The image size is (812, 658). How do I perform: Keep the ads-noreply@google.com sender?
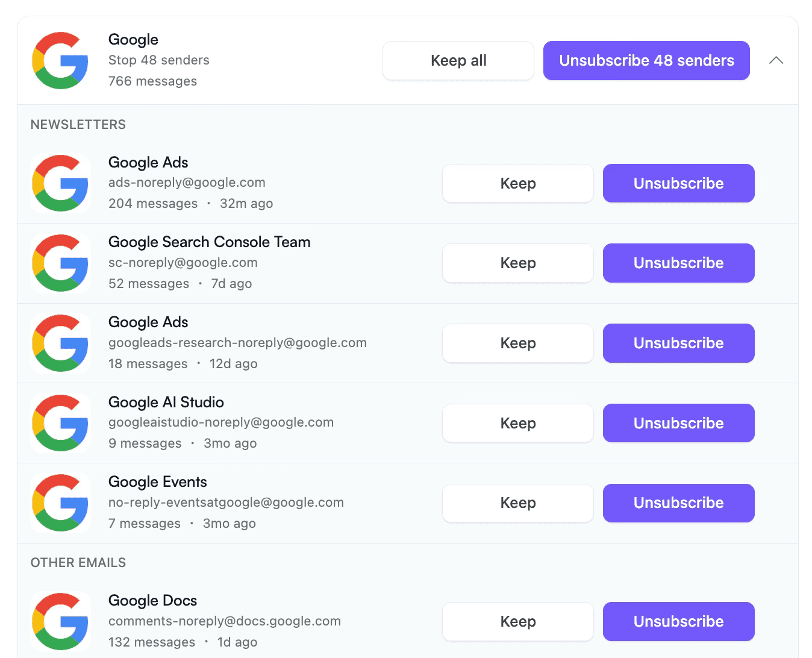click(x=518, y=183)
